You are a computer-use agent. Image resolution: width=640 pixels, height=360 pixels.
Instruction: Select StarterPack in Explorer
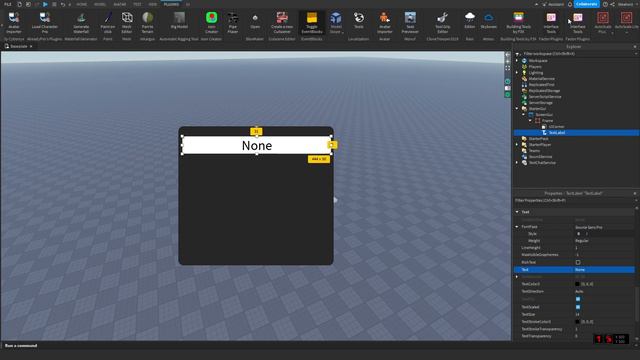click(538, 139)
